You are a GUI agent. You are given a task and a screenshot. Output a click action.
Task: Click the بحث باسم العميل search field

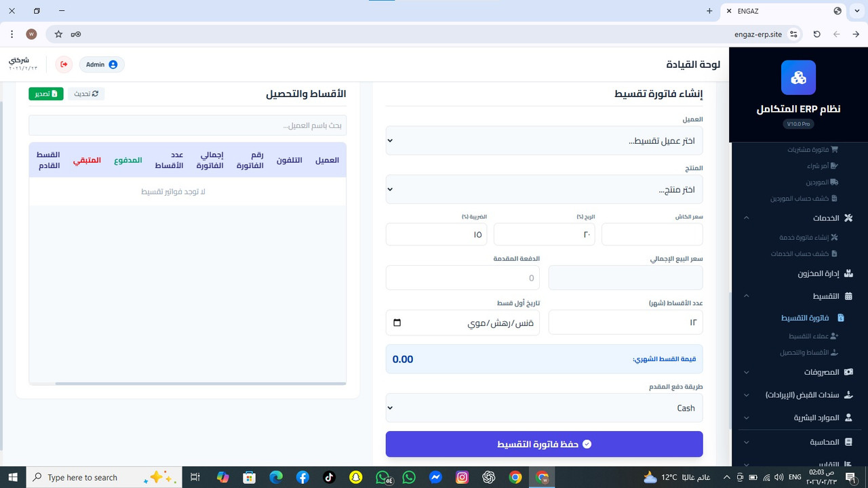pos(187,125)
